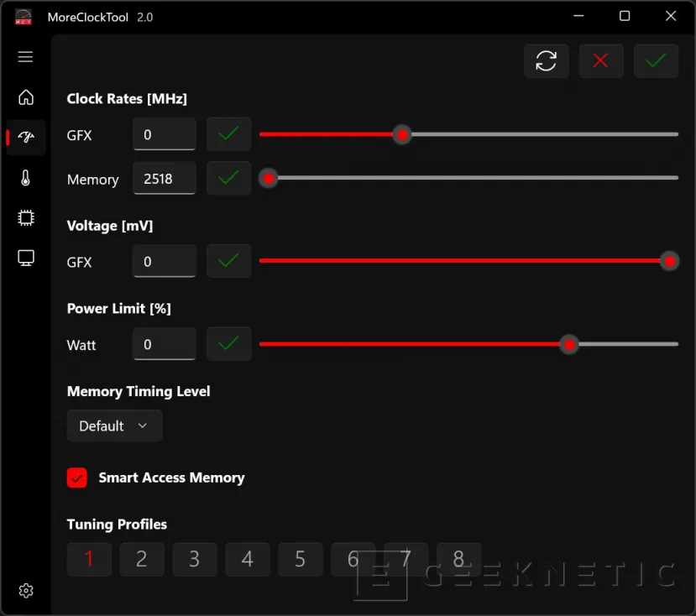The image size is (696, 616).
Task: Select the Home icon in the sidebar
Action: tap(25, 97)
